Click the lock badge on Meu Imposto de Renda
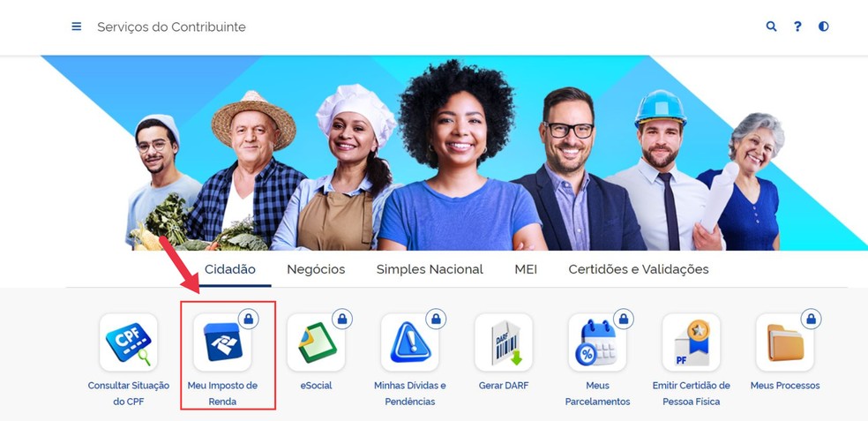 pyautogui.click(x=249, y=320)
